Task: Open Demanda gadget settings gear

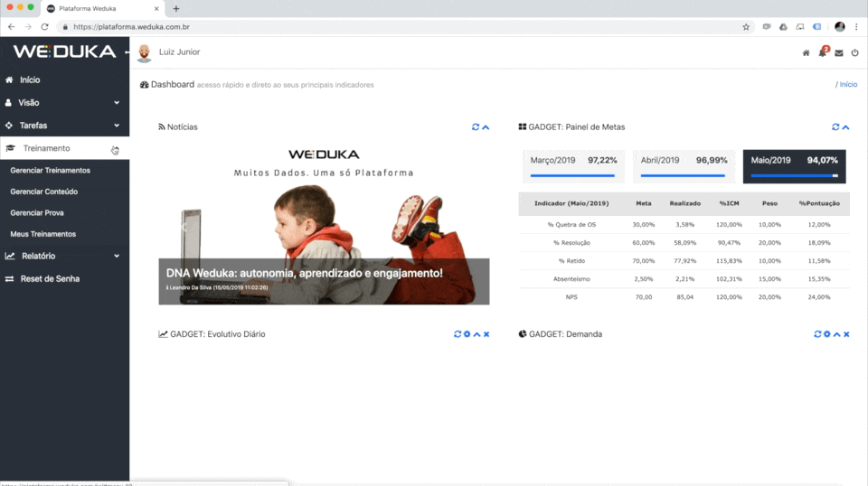Action: (827, 334)
